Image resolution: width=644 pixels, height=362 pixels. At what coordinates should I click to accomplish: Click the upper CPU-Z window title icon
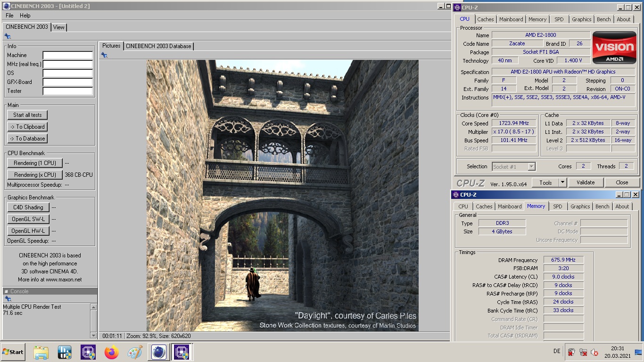coord(457,7)
